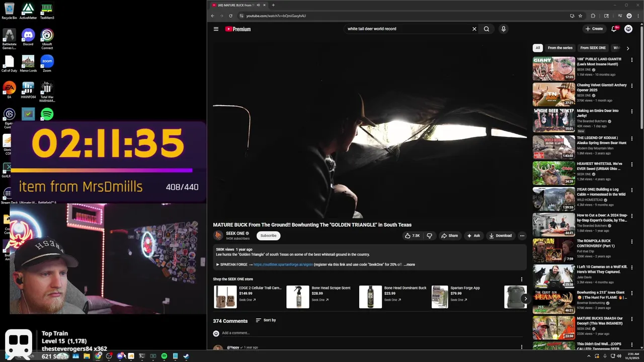The image size is (644, 362).
Task: Open Ubisoft Connect desktop shortcut
Action: (x=47, y=39)
